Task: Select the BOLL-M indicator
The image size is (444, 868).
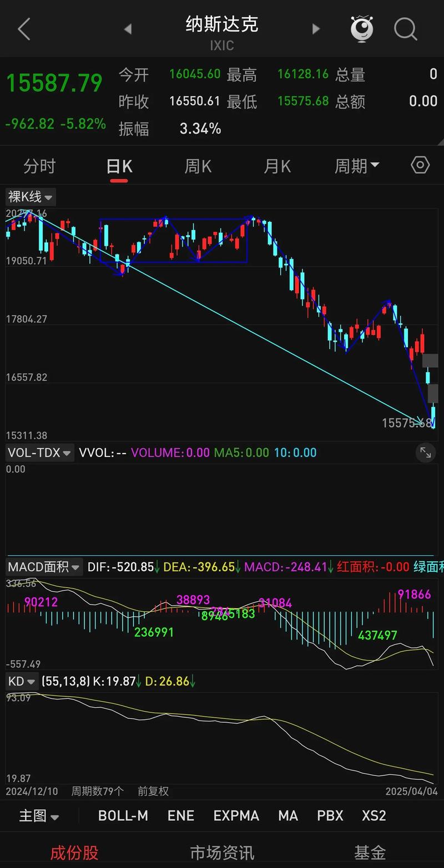Action: tap(123, 816)
